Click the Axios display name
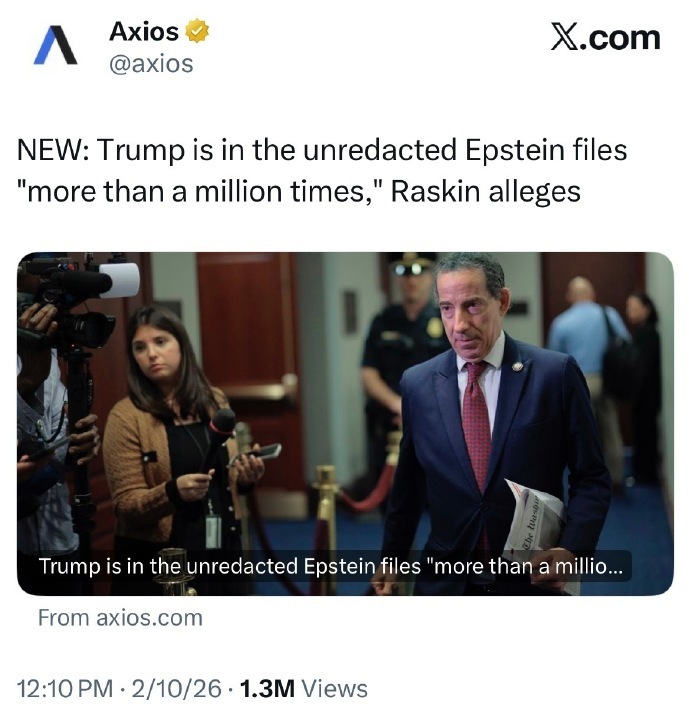Image resolution: width=690 pixels, height=717 pixels. coord(143,32)
